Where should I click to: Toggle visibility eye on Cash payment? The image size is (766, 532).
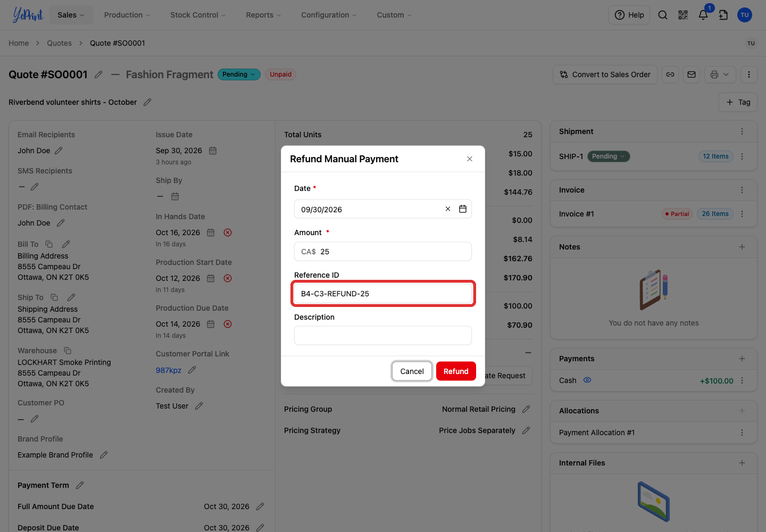pyautogui.click(x=587, y=380)
